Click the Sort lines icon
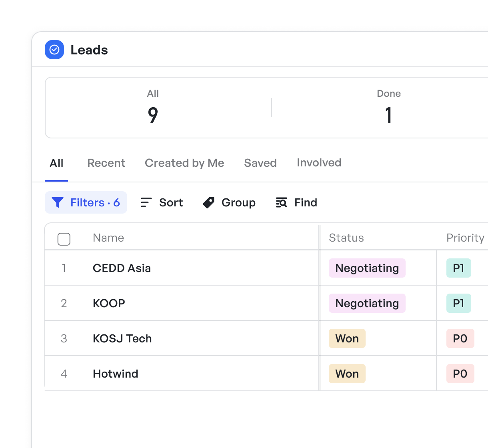Image resolution: width=488 pixels, height=448 pixels. [146, 202]
